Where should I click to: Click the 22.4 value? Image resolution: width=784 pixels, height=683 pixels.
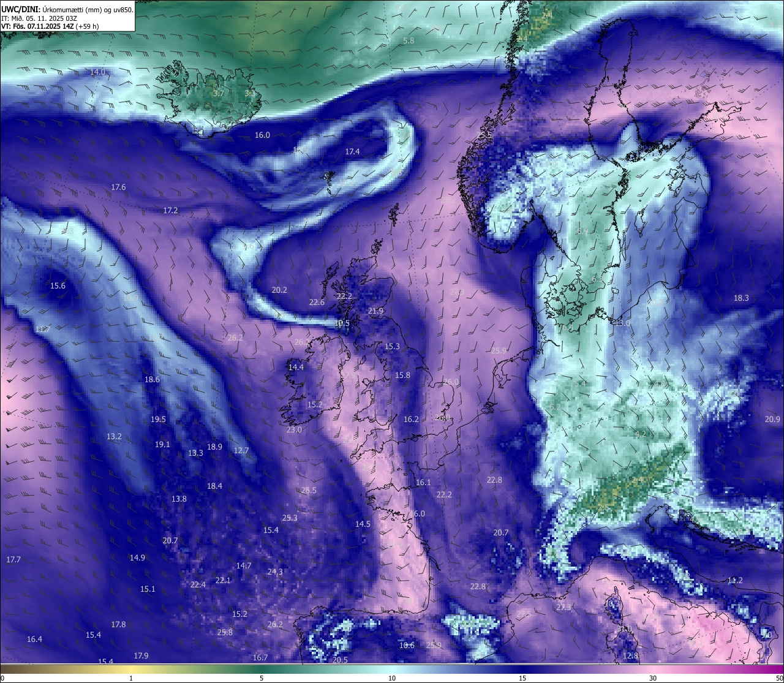coord(198,585)
